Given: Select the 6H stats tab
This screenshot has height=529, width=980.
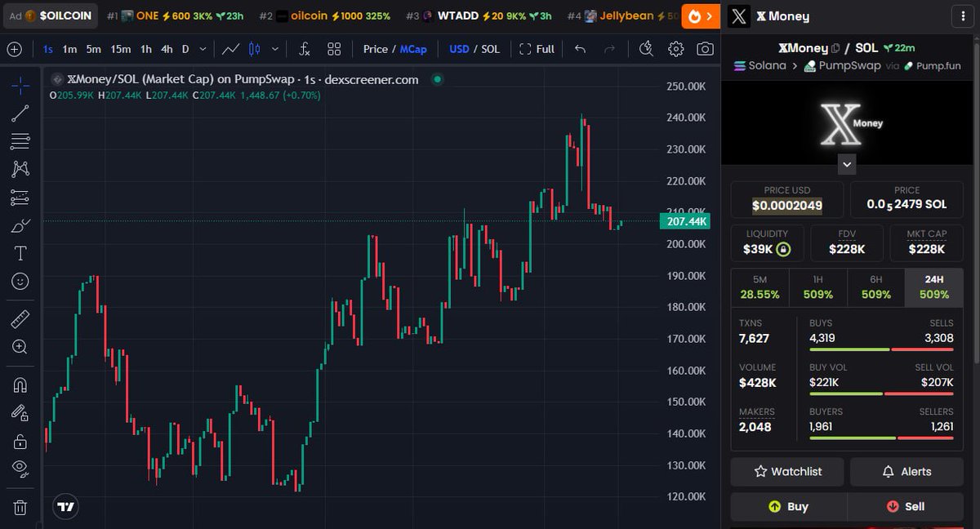Looking at the screenshot, I should coord(876,287).
